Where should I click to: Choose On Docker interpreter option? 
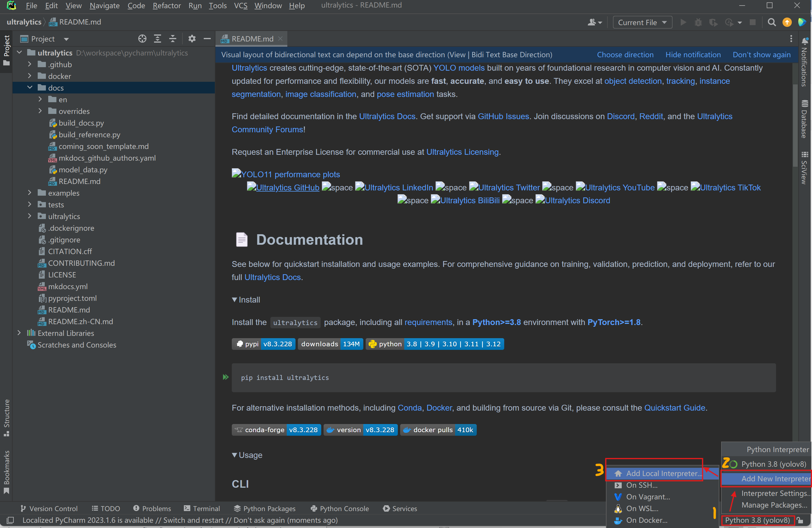pos(663,520)
